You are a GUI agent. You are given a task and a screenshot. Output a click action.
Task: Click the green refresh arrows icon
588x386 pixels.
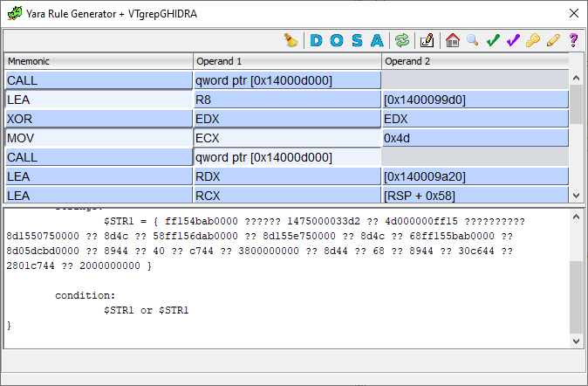(x=402, y=40)
